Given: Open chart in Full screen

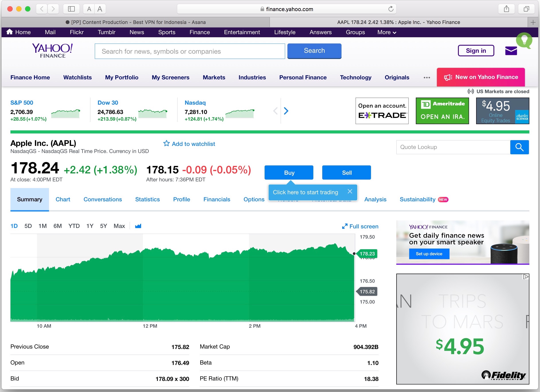Looking at the screenshot, I should click(360, 226).
